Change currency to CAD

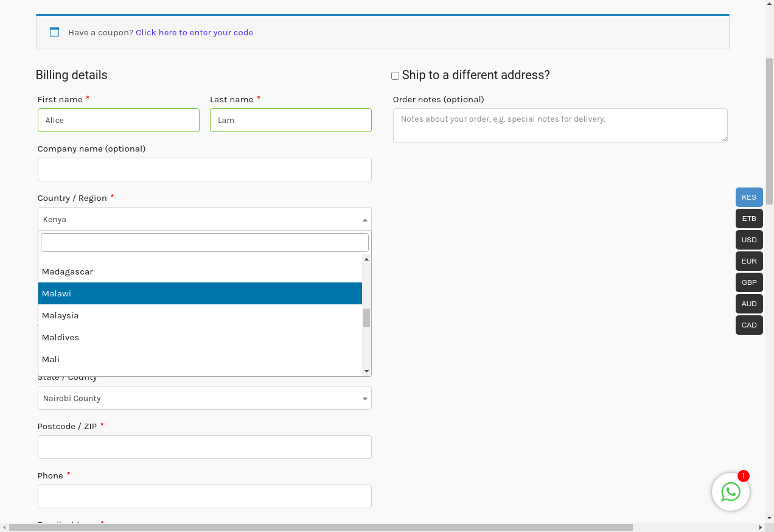click(x=748, y=325)
